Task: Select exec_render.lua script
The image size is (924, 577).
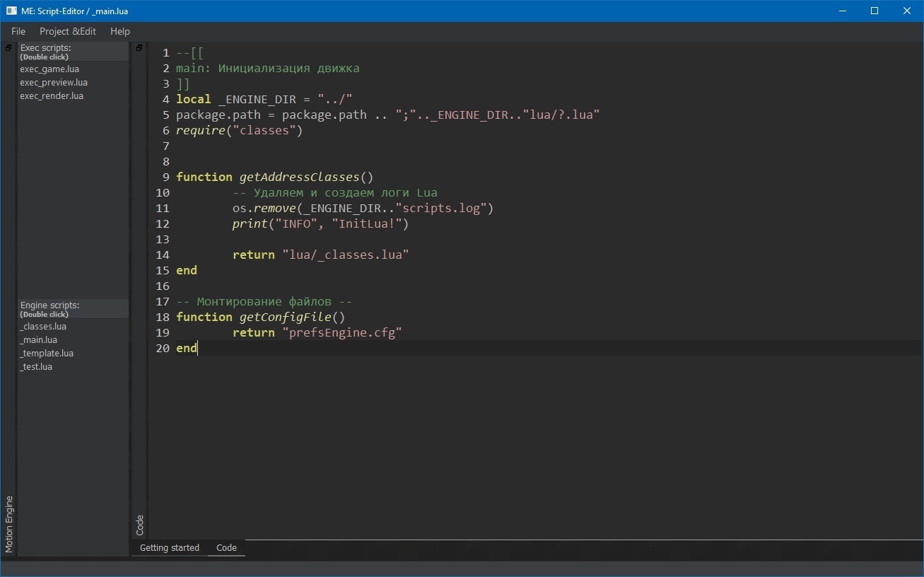Action: tap(52, 96)
